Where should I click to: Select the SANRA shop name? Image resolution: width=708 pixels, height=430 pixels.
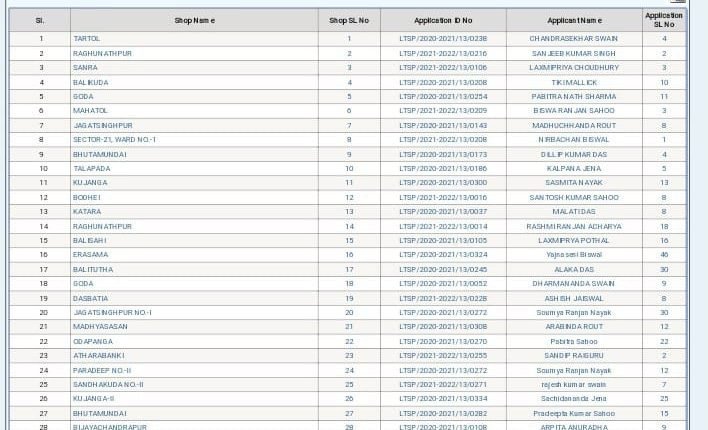(x=86, y=68)
